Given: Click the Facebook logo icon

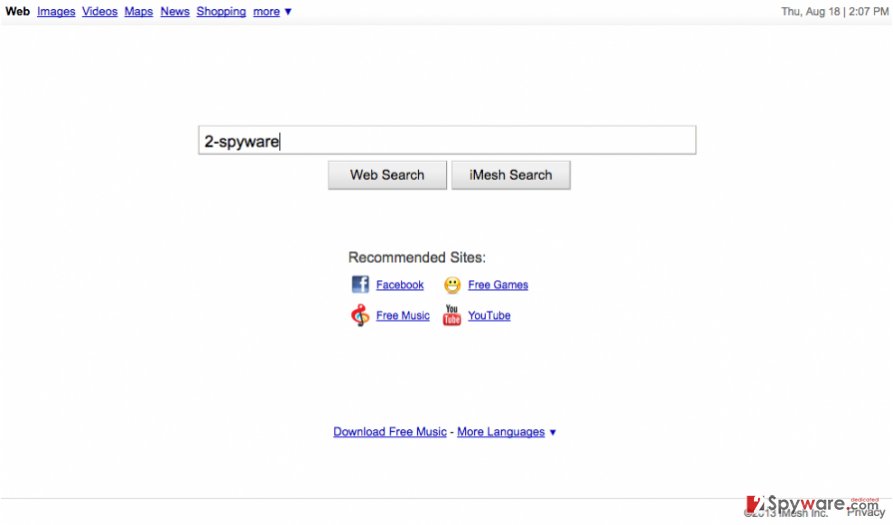Looking at the screenshot, I should coord(360,284).
